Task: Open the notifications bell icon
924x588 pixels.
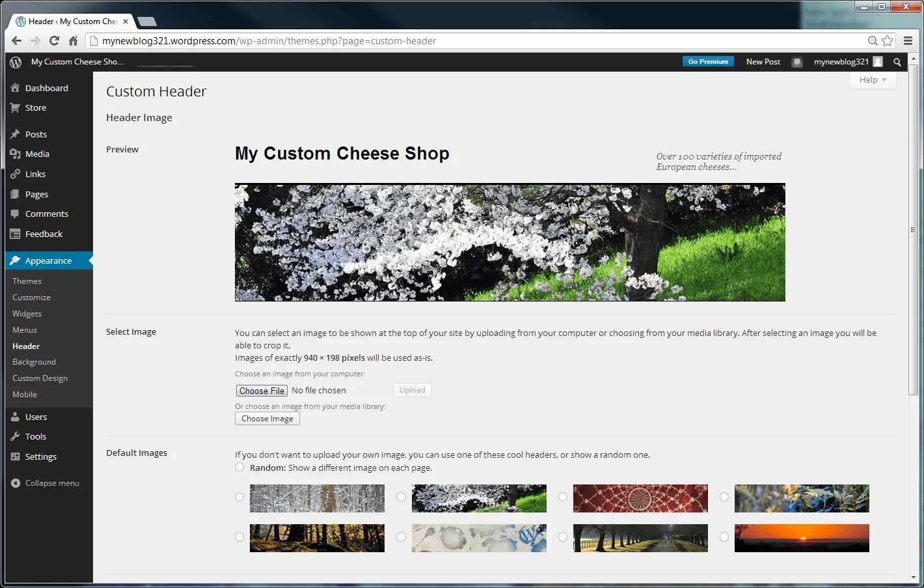Action: click(797, 62)
